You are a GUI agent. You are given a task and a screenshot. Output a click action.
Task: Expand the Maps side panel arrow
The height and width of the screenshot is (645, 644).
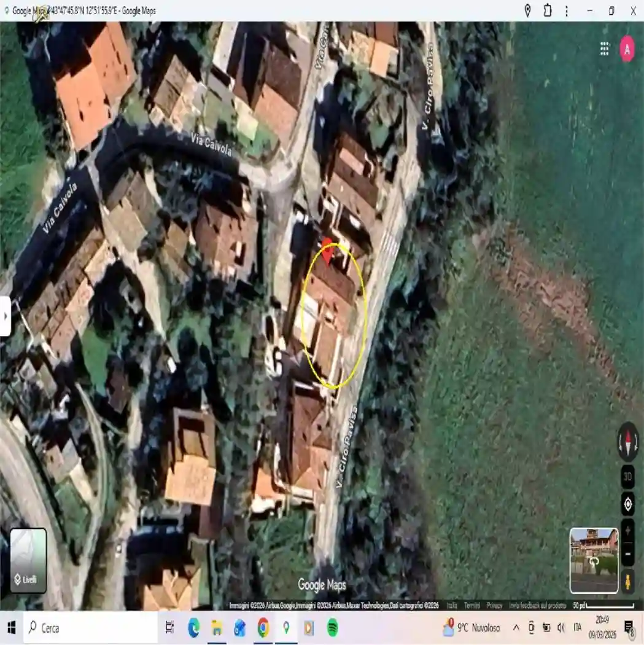(6, 318)
